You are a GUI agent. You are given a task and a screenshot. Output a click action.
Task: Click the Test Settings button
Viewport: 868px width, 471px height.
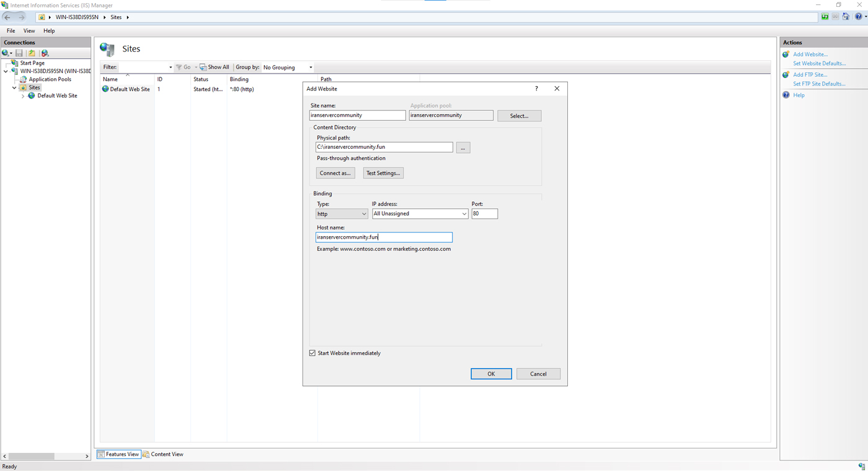coord(383,173)
